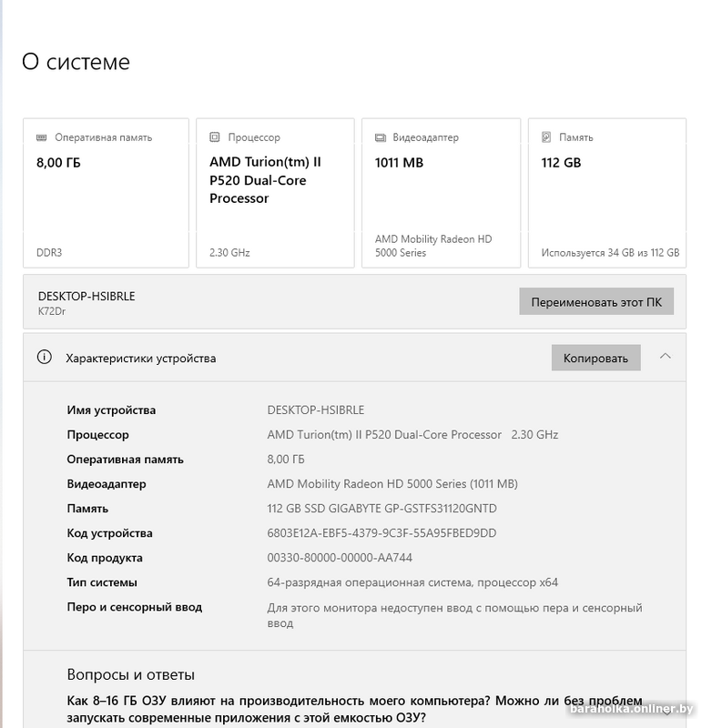Open the Память 112 GB storage card
Screen dimensions: 712x728
[x=607, y=193]
